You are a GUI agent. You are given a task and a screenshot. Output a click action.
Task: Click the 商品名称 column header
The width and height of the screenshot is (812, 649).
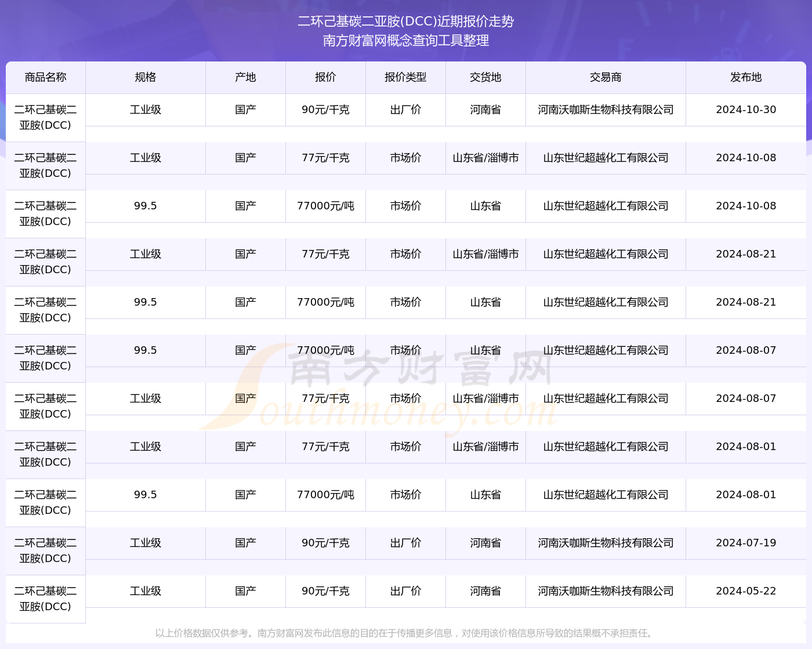click(45, 77)
